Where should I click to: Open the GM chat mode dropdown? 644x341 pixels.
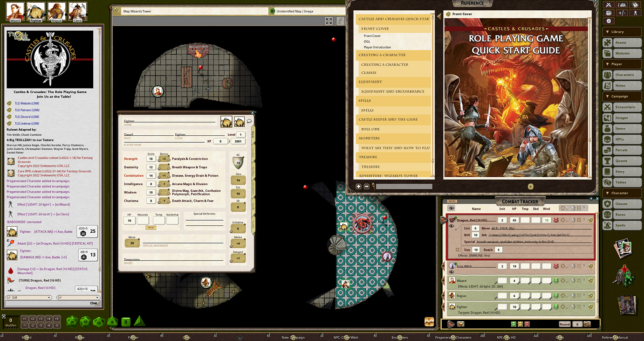28,297
